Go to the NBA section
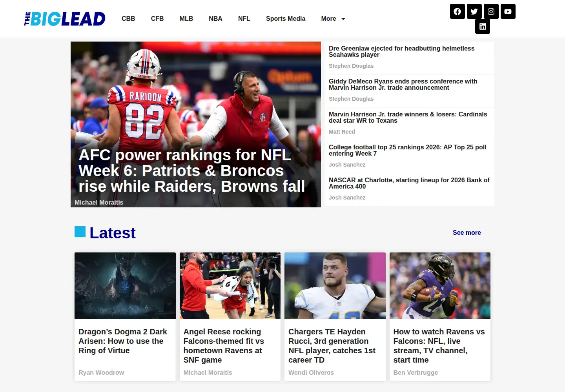 tap(215, 18)
